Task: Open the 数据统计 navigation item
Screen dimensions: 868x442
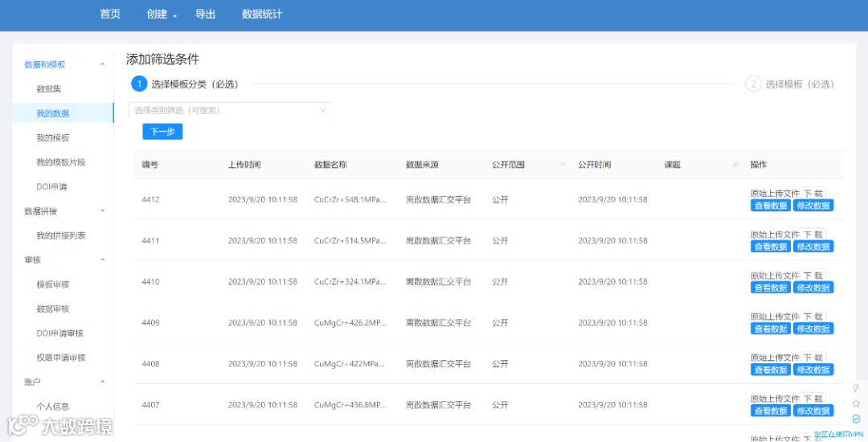Action: (x=262, y=14)
